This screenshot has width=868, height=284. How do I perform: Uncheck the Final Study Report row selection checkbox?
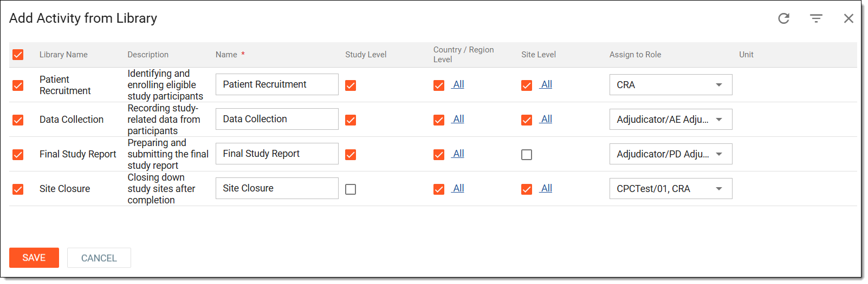point(18,155)
